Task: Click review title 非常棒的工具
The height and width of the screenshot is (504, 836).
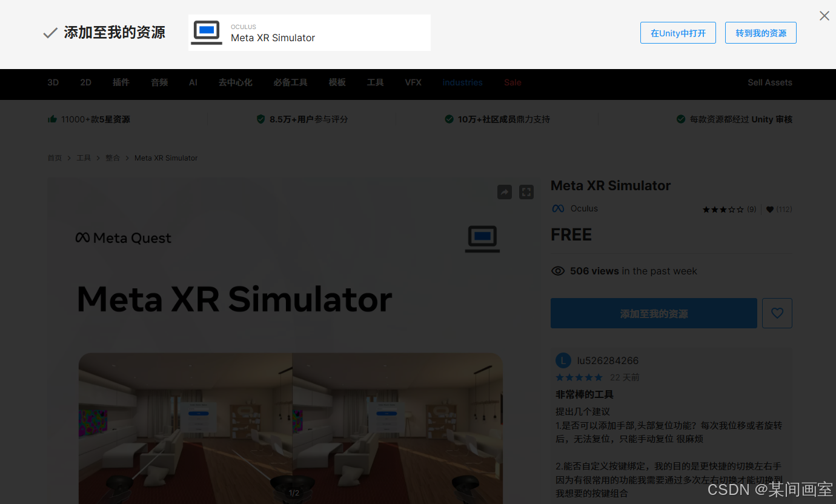Action: pos(585,394)
